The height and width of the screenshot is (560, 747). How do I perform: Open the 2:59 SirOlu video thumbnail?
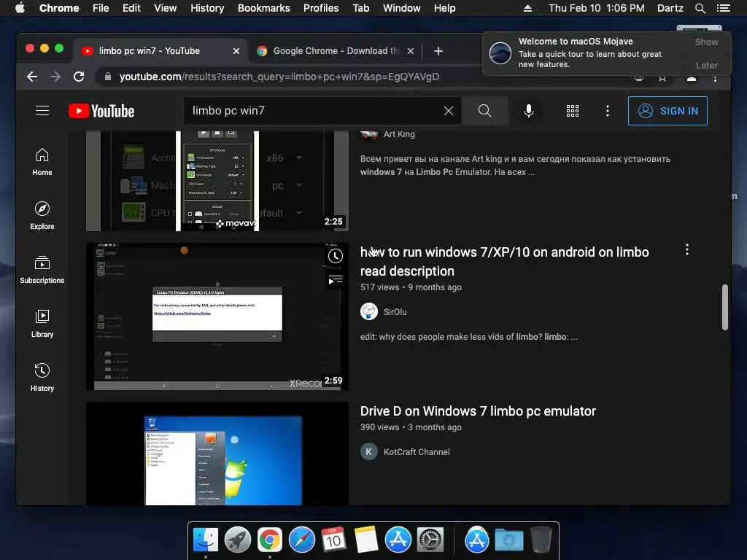tap(217, 316)
